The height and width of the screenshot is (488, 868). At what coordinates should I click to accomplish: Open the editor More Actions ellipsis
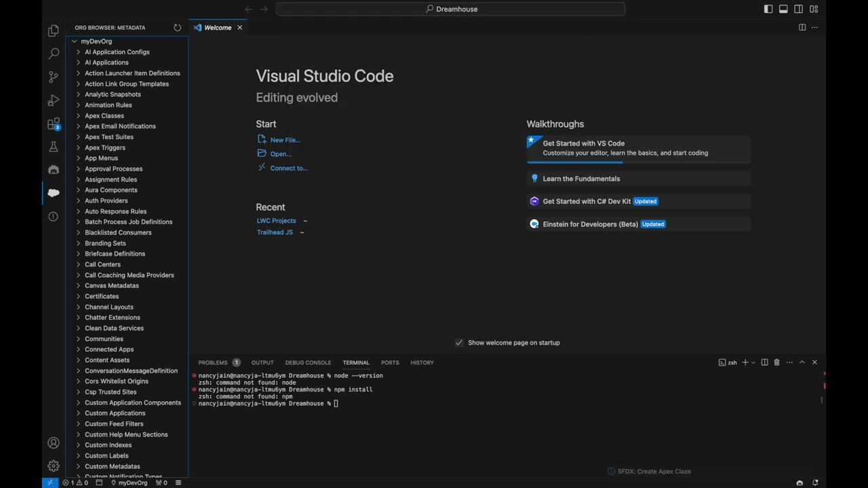814,27
